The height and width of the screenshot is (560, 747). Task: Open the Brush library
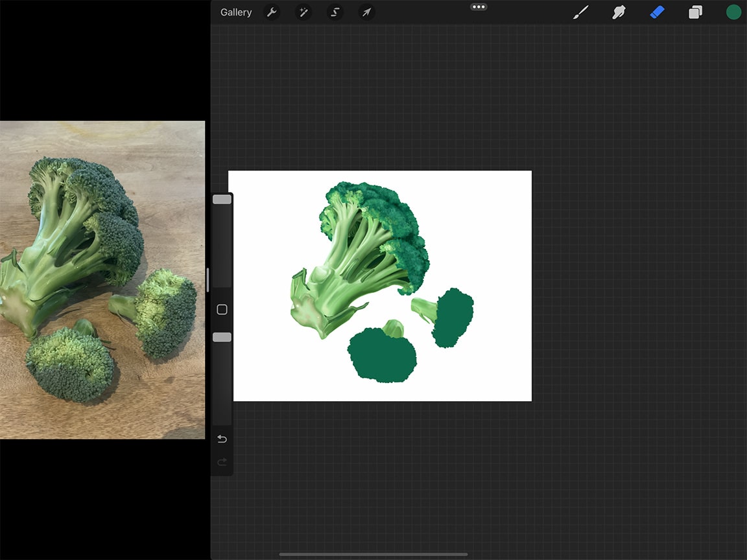pyautogui.click(x=580, y=12)
